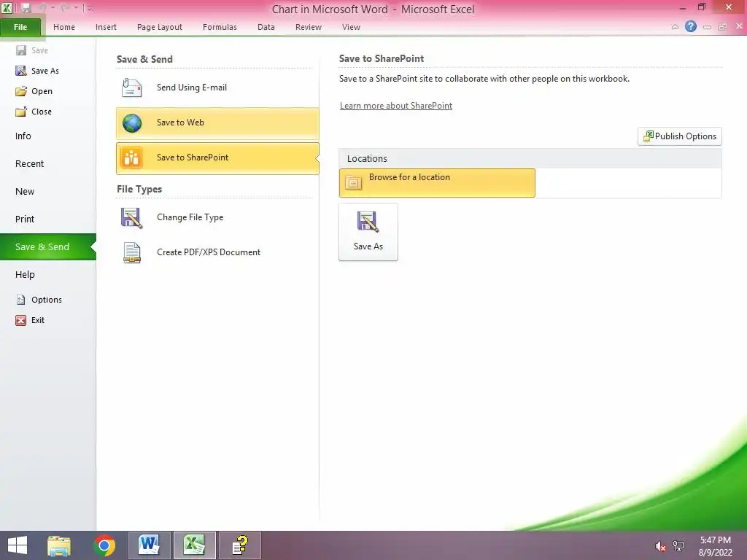Click the Change File Type icon
The image size is (747, 560).
(131, 217)
